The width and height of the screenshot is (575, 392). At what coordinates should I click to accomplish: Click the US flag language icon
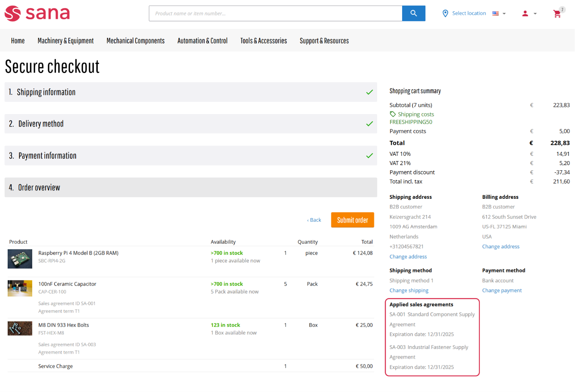(495, 13)
